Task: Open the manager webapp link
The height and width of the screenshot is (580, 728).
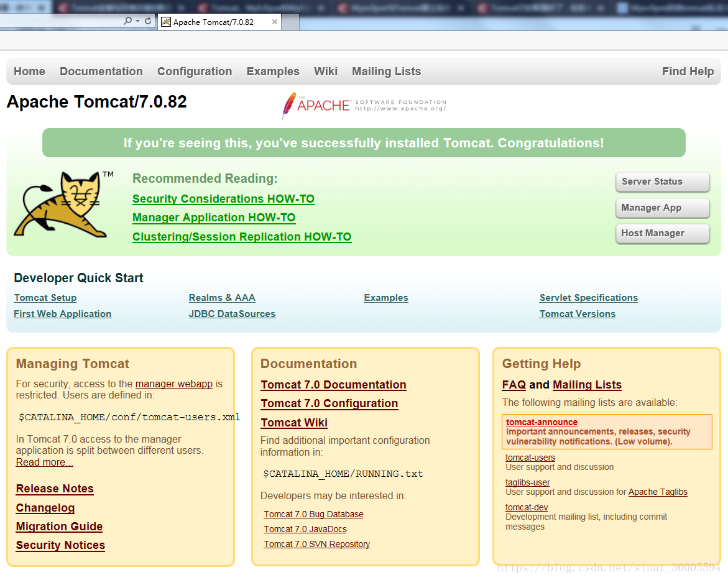Action: 173,384
